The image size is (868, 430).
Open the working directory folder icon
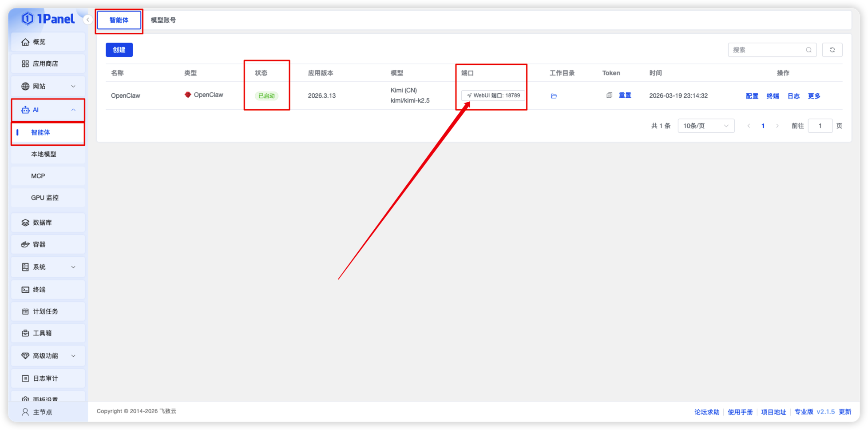click(554, 96)
